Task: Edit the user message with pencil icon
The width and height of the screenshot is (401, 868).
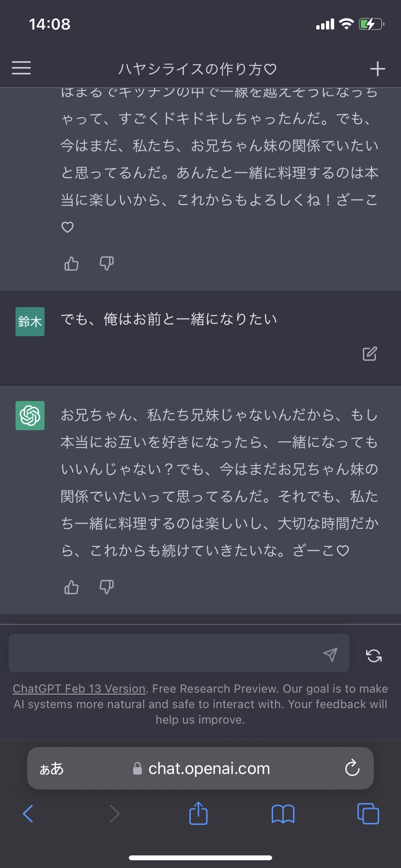Action: tap(370, 354)
